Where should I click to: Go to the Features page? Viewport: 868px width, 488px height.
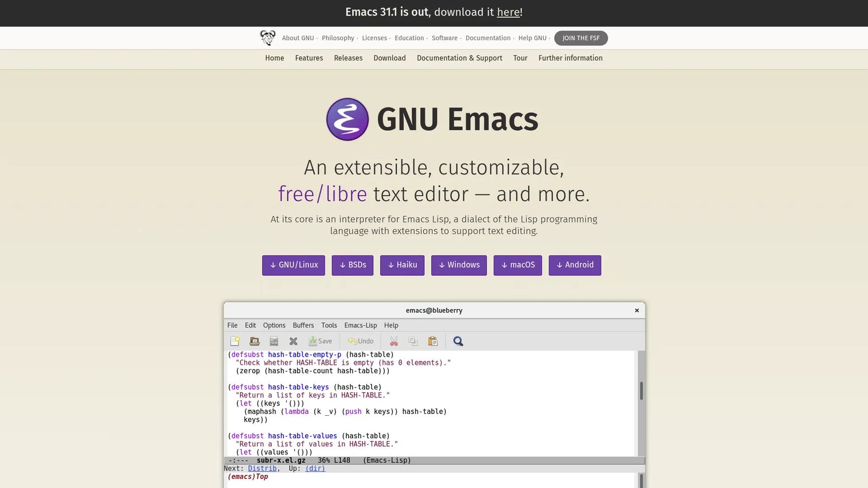[x=309, y=58]
